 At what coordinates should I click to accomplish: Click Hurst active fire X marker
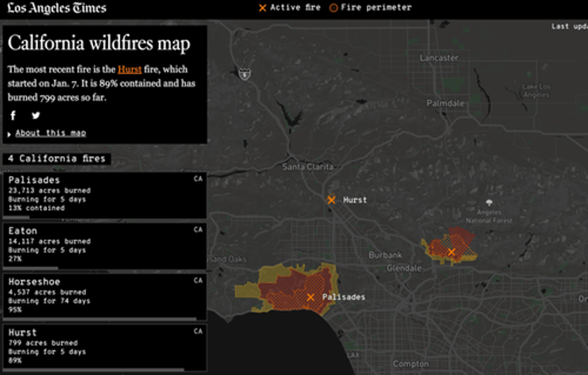[331, 200]
